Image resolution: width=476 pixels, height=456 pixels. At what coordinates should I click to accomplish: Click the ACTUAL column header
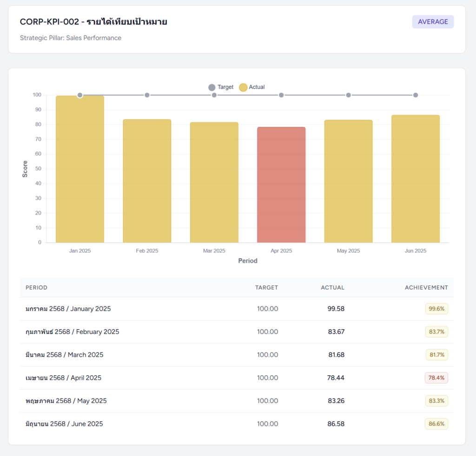[x=332, y=287]
